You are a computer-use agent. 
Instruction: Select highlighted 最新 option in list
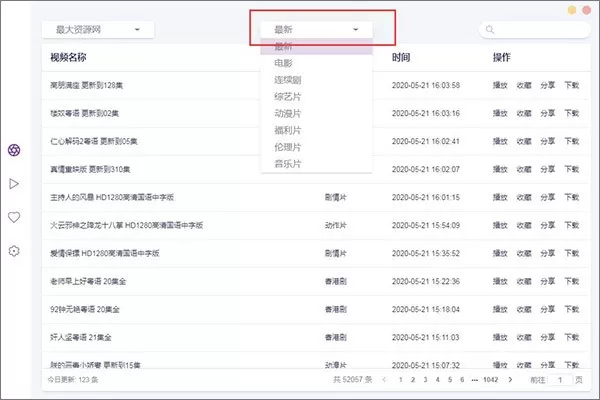click(x=316, y=47)
